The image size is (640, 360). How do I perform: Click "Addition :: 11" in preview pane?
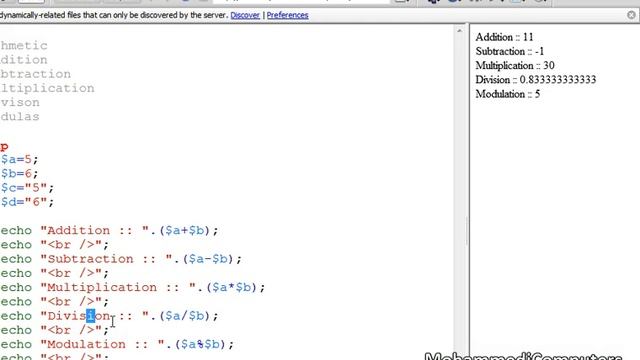pyautogui.click(x=504, y=37)
